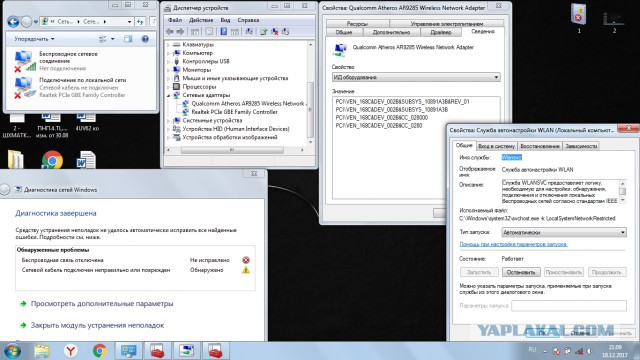The image size is (640, 360).
Task: Open Свойство dropdown showing ИД оборудования
Action: pyautogui.click(x=416, y=77)
